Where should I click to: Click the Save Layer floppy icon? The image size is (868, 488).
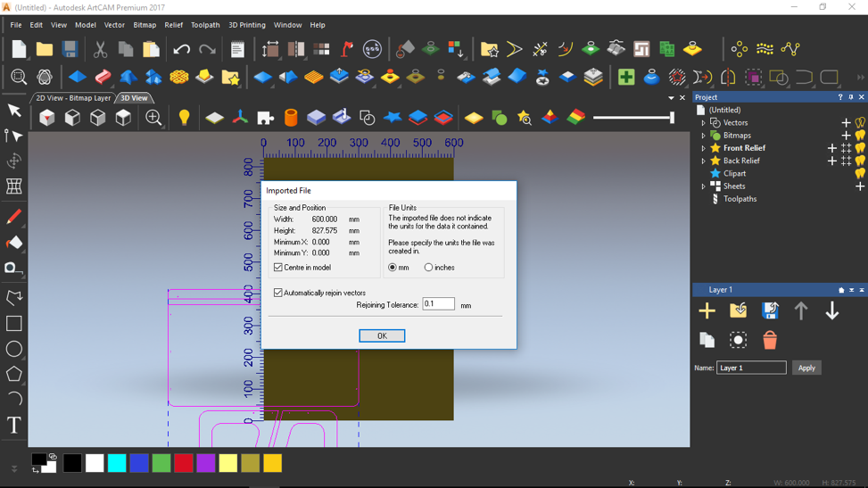tap(770, 310)
